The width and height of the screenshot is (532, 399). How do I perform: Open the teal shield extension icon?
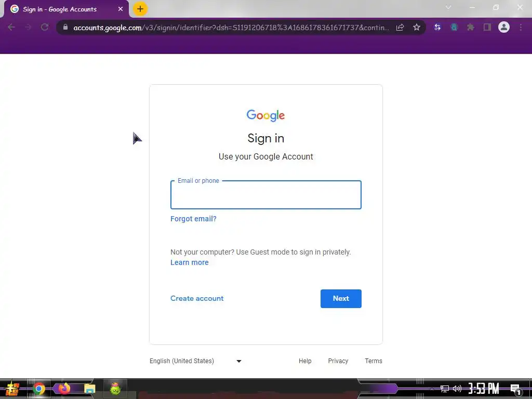tap(454, 27)
